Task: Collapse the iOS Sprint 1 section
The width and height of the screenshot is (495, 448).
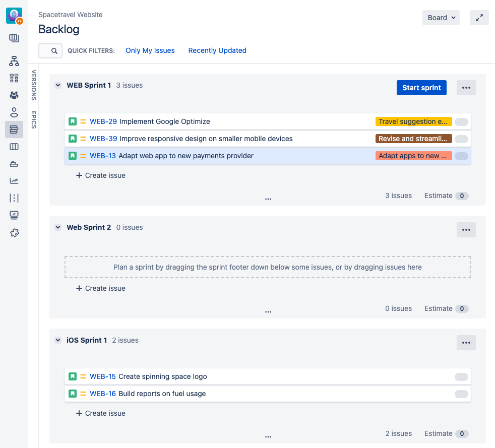Action: tap(58, 340)
